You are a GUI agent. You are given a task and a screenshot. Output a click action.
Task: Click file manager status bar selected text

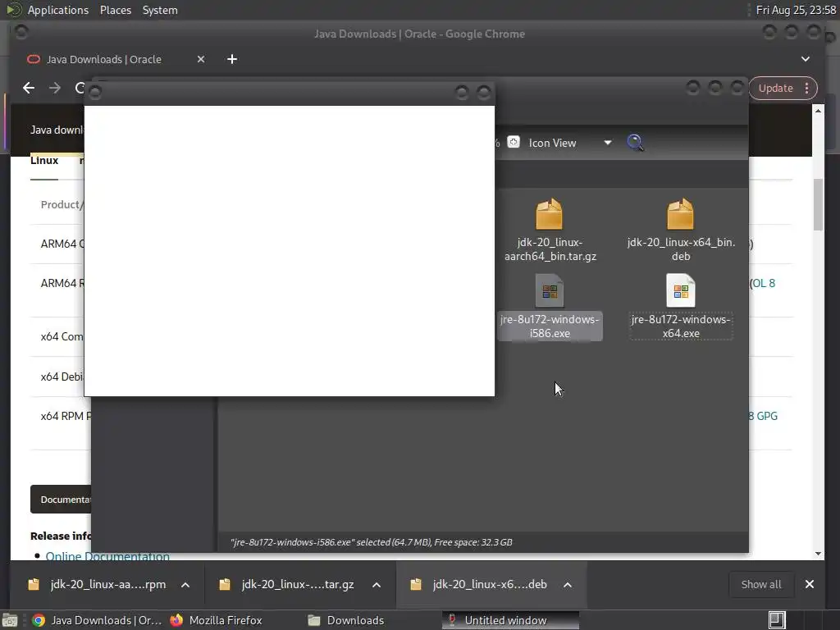(x=372, y=542)
